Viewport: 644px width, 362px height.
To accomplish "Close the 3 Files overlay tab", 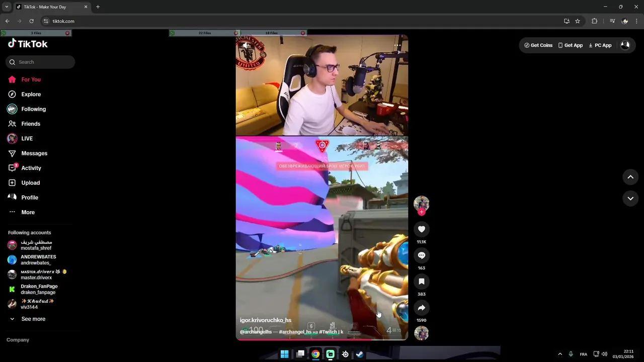I will [x=67, y=33].
